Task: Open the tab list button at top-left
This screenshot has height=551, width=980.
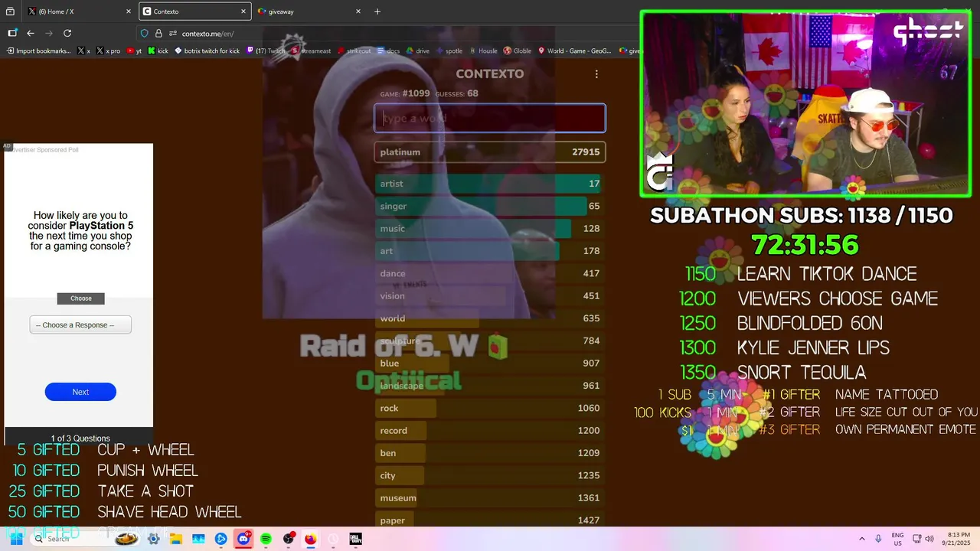Action: coord(10,11)
